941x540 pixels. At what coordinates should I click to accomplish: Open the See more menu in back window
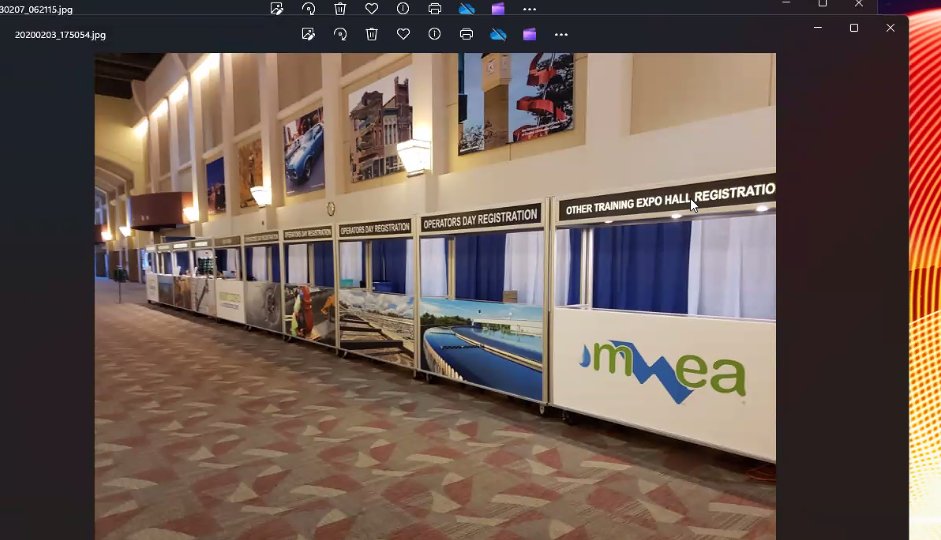[529, 9]
